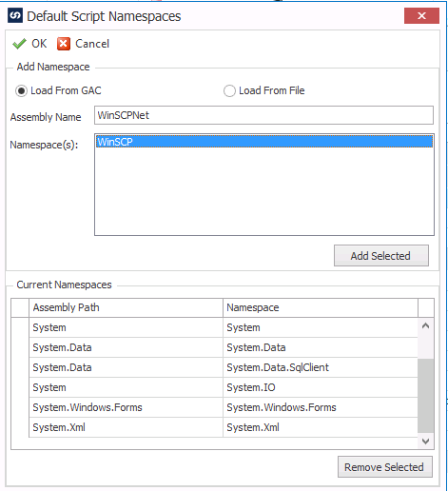Click the row header of the System row

tap(20, 327)
